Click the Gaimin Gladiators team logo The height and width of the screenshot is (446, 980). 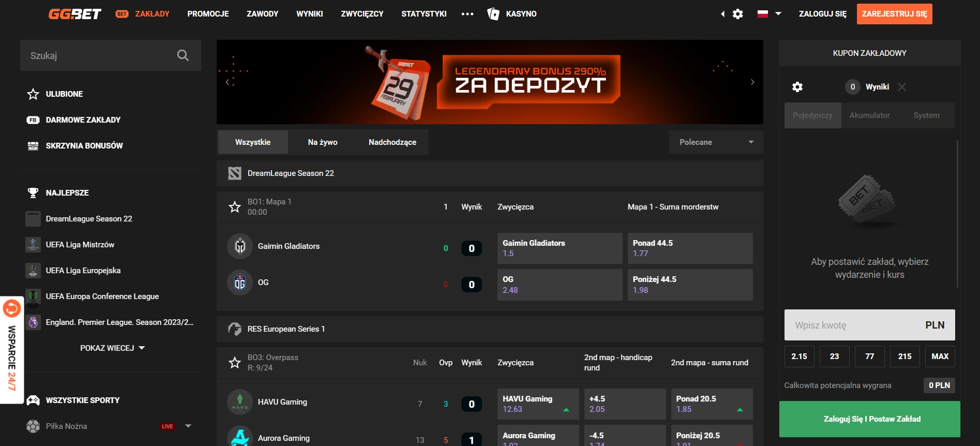(240, 246)
